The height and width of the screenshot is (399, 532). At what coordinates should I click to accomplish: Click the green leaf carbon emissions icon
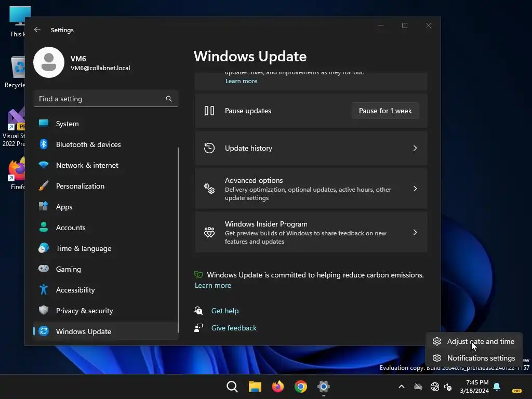point(198,275)
